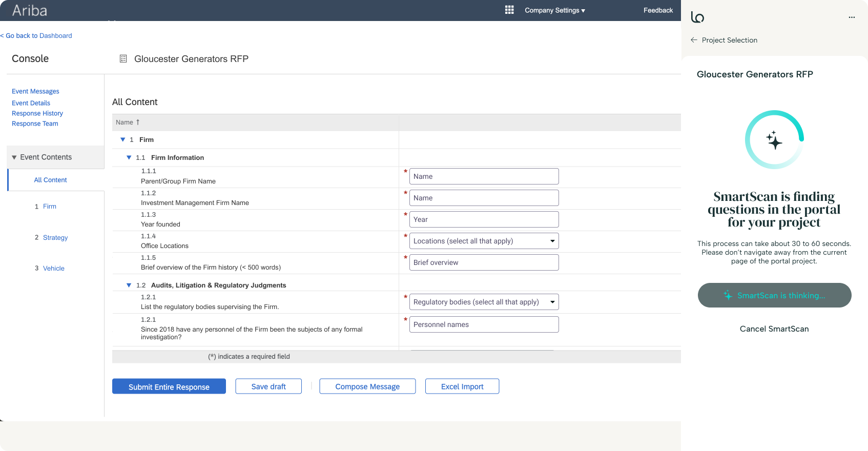Viewport: 868px width, 451px height.
Task: Click Submit Entire Response button
Action: click(169, 386)
